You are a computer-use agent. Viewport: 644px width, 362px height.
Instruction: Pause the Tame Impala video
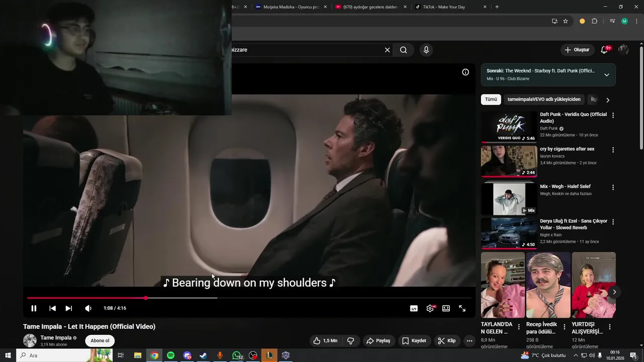34,308
